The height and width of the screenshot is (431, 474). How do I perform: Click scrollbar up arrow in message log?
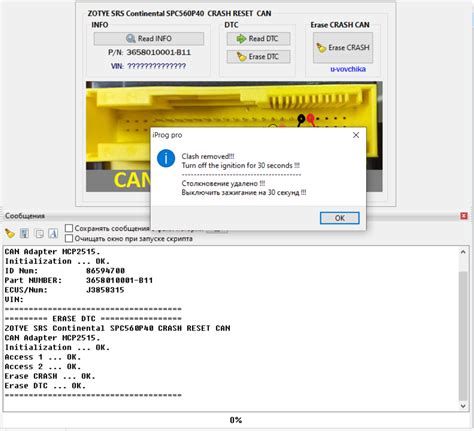coord(463,252)
